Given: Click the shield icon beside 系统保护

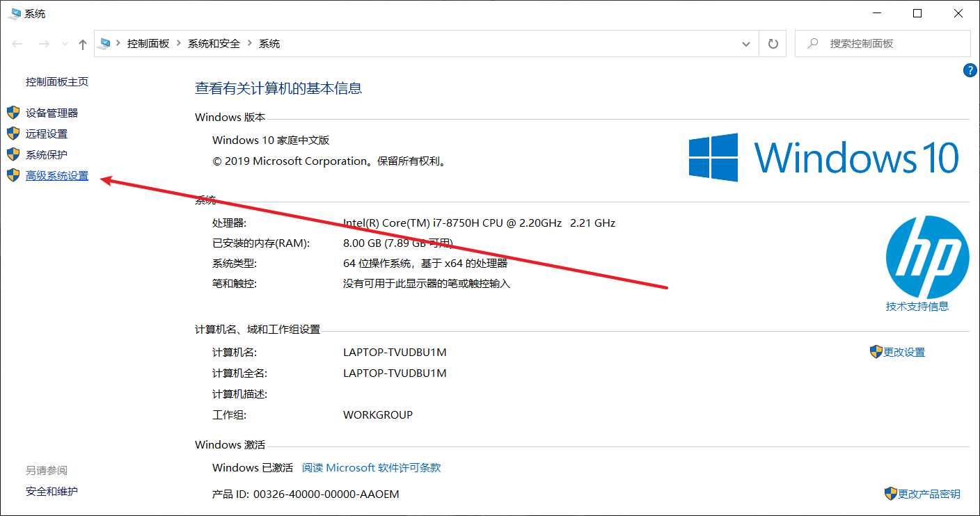Looking at the screenshot, I should [x=13, y=154].
